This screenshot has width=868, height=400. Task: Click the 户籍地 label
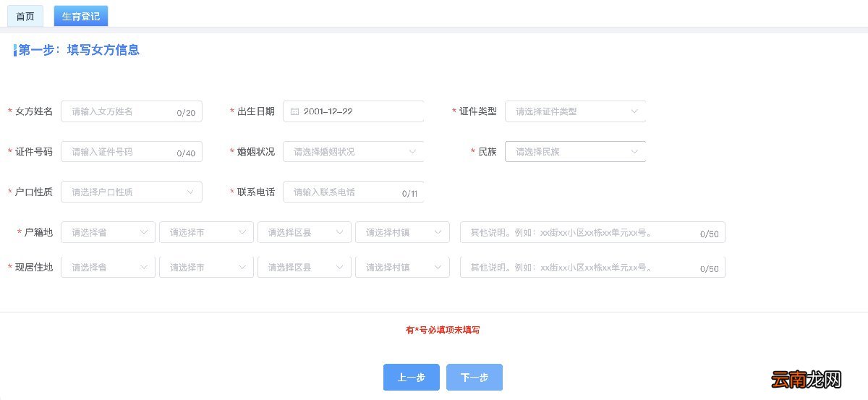click(x=38, y=232)
